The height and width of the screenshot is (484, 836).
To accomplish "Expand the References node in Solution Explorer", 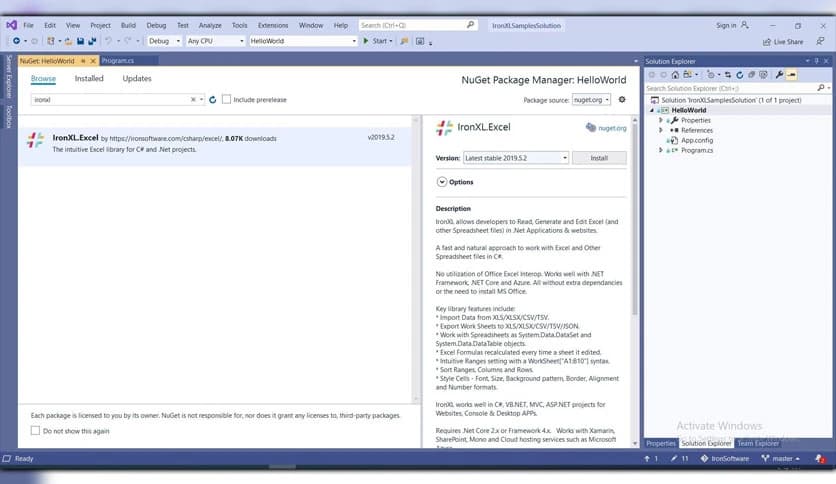I will [661, 130].
